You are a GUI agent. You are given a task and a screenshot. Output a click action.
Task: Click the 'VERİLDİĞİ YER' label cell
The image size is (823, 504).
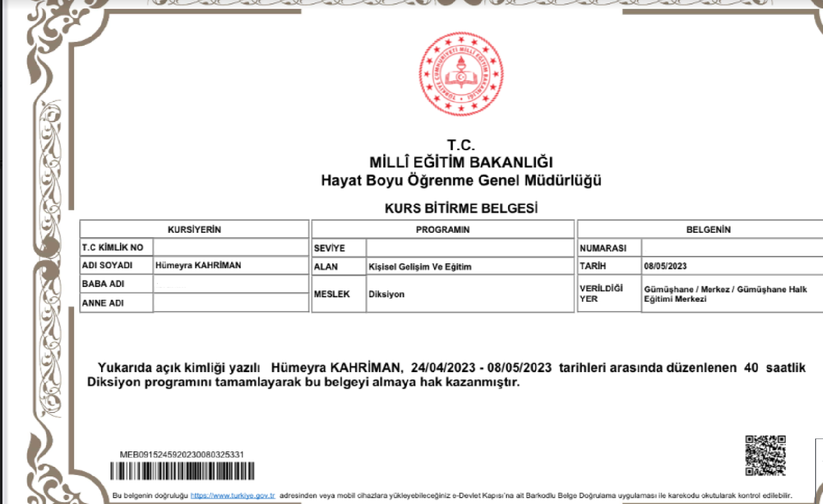[609, 293]
